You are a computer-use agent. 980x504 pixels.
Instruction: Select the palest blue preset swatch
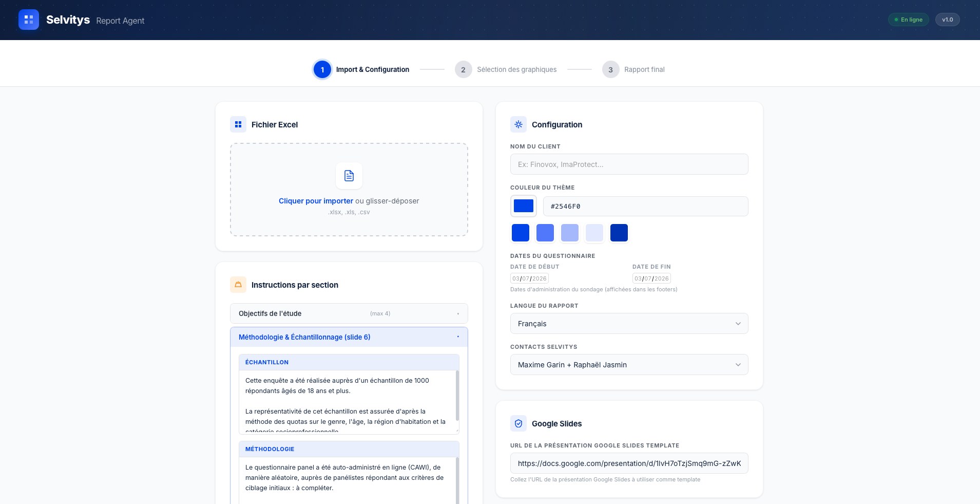point(594,233)
